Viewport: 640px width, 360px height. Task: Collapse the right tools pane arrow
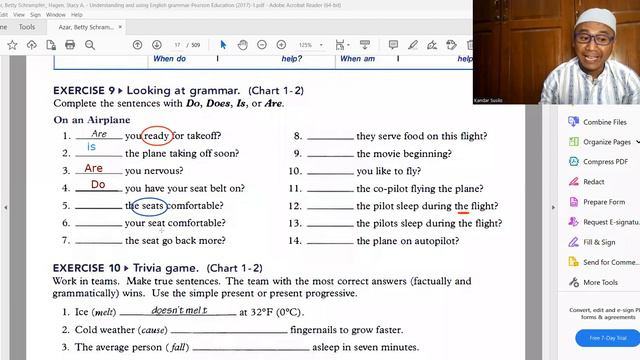coord(553,208)
